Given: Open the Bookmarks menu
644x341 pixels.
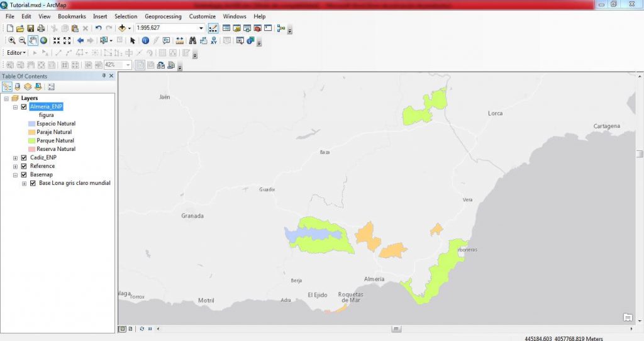Looking at the screenshot, I should tap(72, 16).
